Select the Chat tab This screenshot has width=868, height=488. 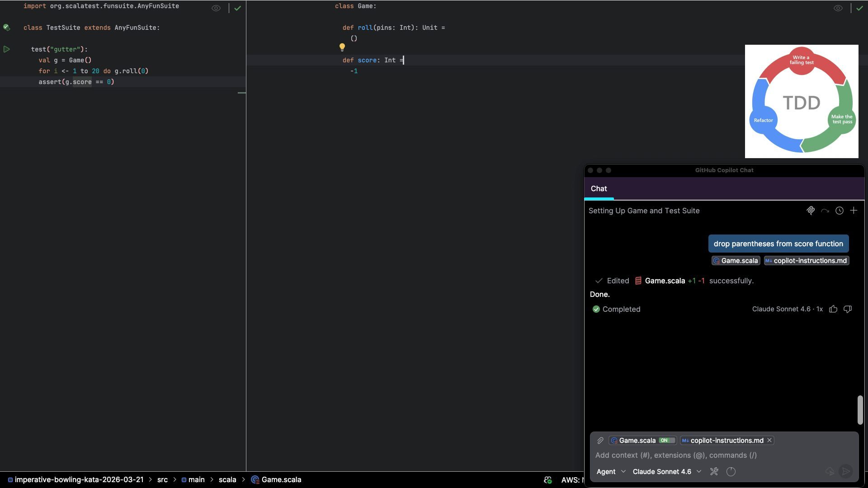coord(599,189)
